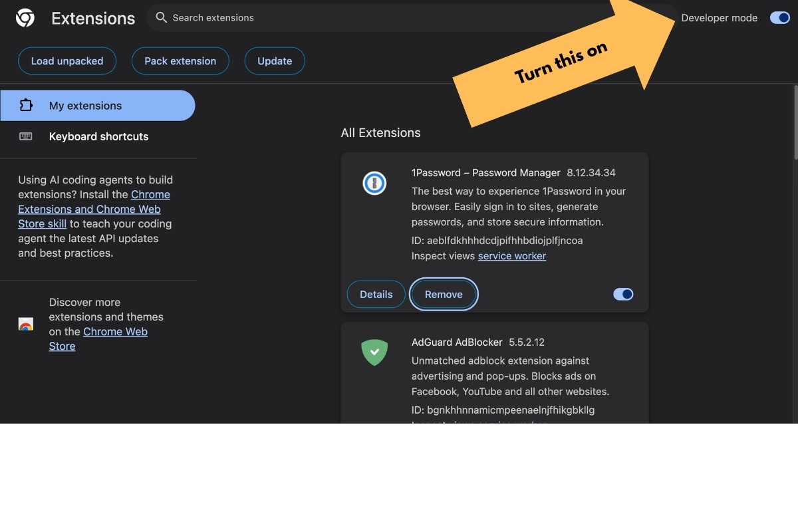Click the Pack extension button
Screen dimensions: 798x532
180,61
